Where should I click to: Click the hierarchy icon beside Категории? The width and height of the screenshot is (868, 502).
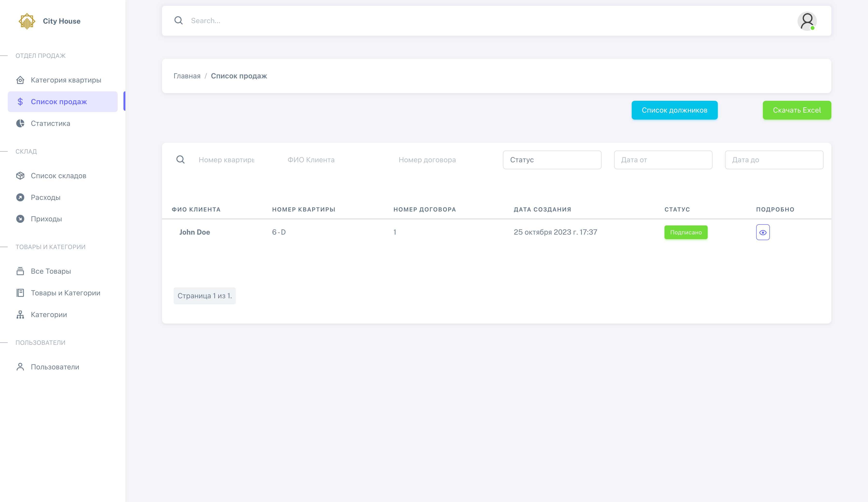point(20,315)
